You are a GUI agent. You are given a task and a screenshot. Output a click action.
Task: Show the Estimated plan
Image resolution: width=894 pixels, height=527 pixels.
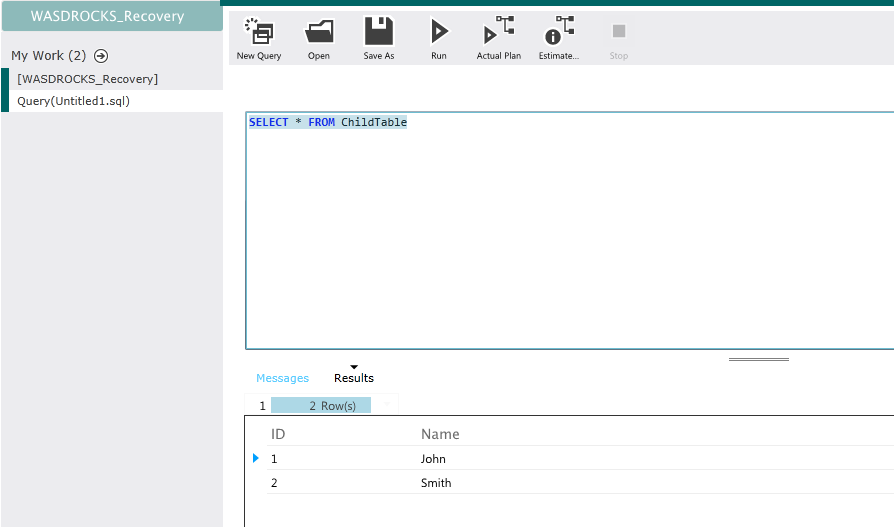[559, 33]
